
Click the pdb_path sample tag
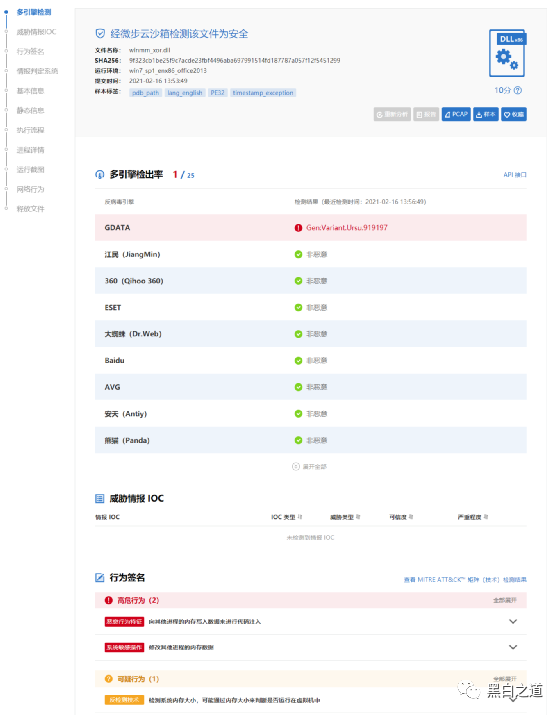tap(145, 93)
